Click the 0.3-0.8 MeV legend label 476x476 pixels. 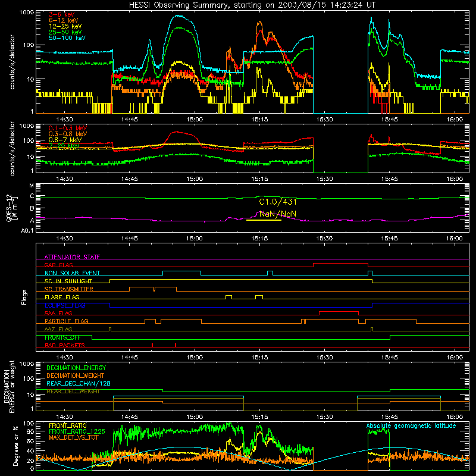68,134
